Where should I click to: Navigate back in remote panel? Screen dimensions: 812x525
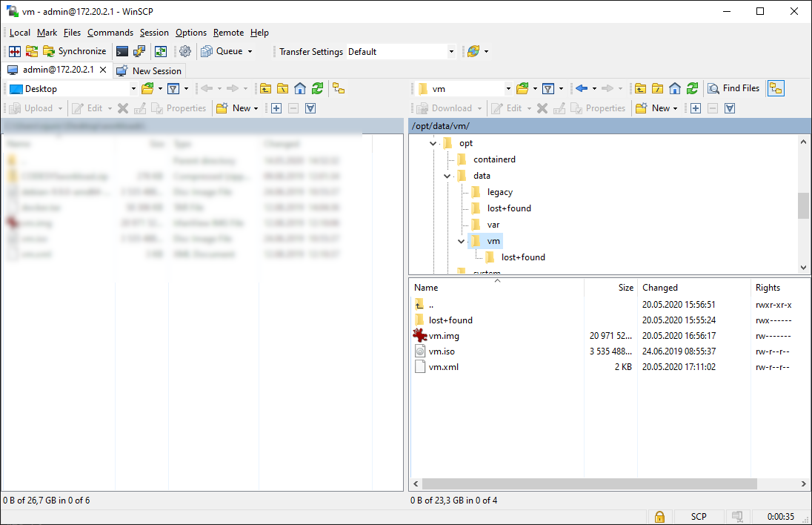(x=582, y=88)
